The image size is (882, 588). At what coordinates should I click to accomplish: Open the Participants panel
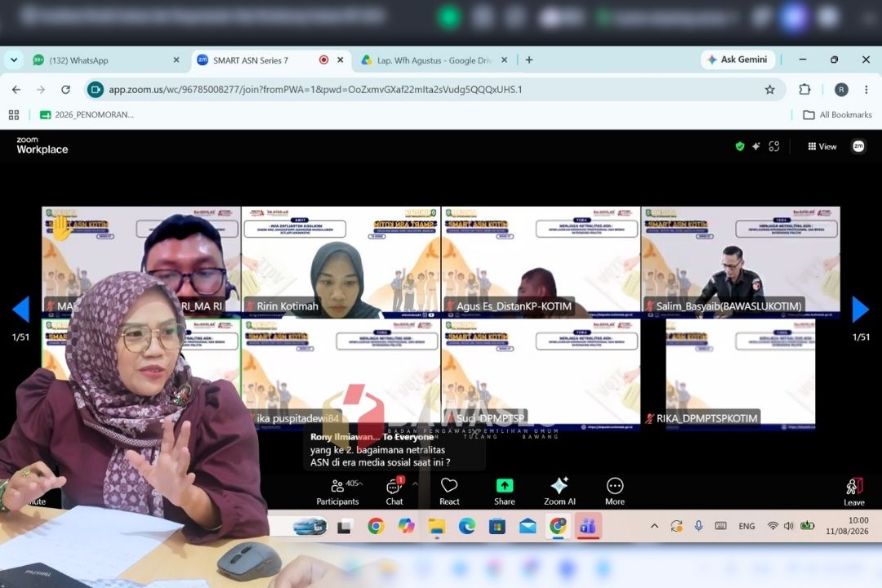337,492
